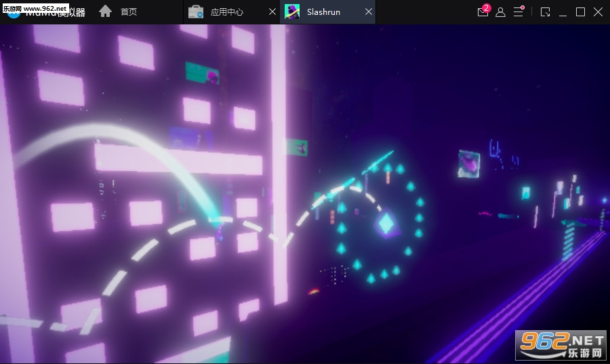Tap the cyan diamond inside the ring
The height and width of the screenshot is (364, 610).
pos(386,223)
